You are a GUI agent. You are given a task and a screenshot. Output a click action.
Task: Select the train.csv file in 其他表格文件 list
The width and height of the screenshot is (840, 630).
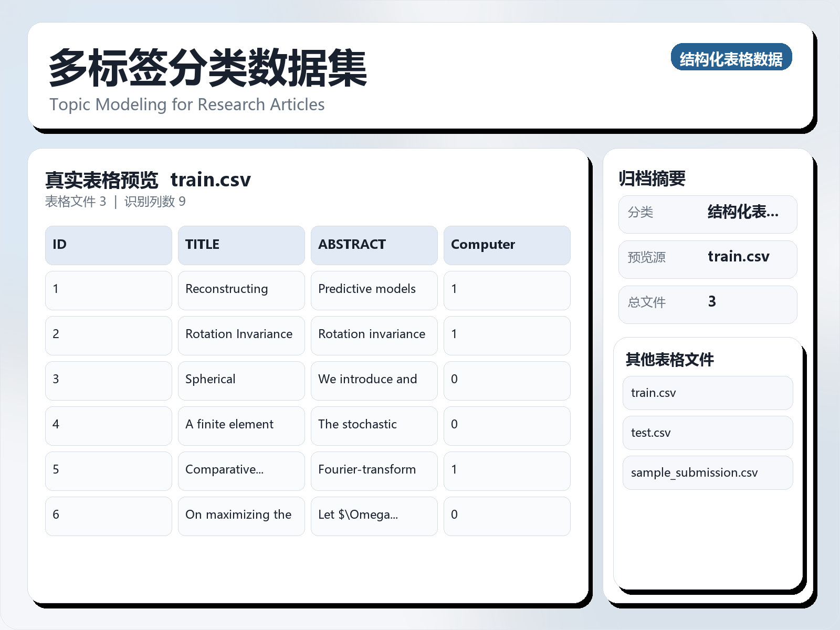707,393
